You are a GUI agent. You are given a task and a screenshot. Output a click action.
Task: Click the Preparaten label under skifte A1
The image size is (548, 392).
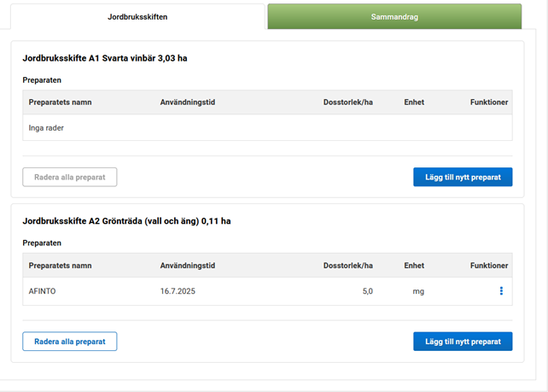tap(42, 80)
